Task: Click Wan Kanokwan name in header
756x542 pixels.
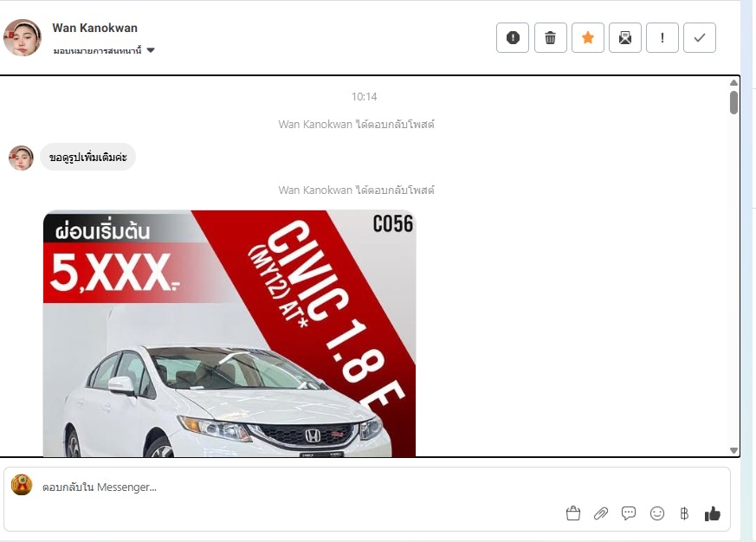Action: (95, 28)
